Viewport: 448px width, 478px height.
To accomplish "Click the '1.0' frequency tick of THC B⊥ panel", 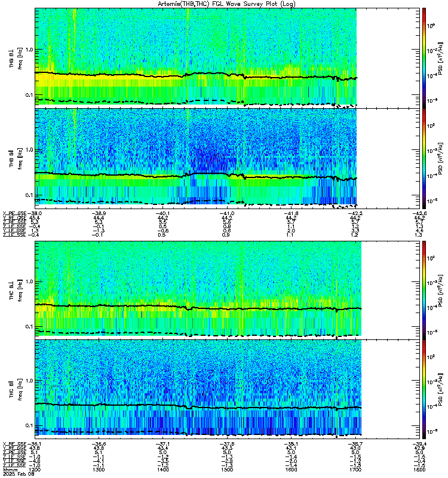I will [x=29, y=281].
